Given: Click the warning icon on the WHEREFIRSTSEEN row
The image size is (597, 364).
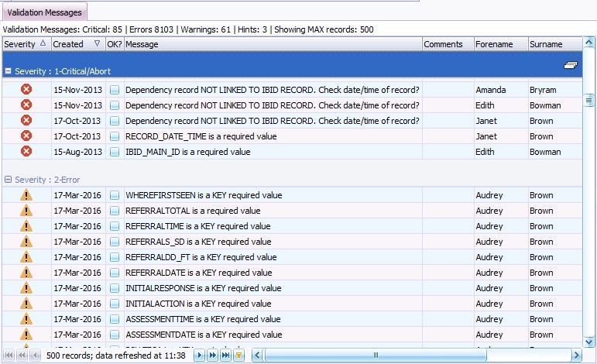Looking at the screenshot, I should (x=26, y=196).
